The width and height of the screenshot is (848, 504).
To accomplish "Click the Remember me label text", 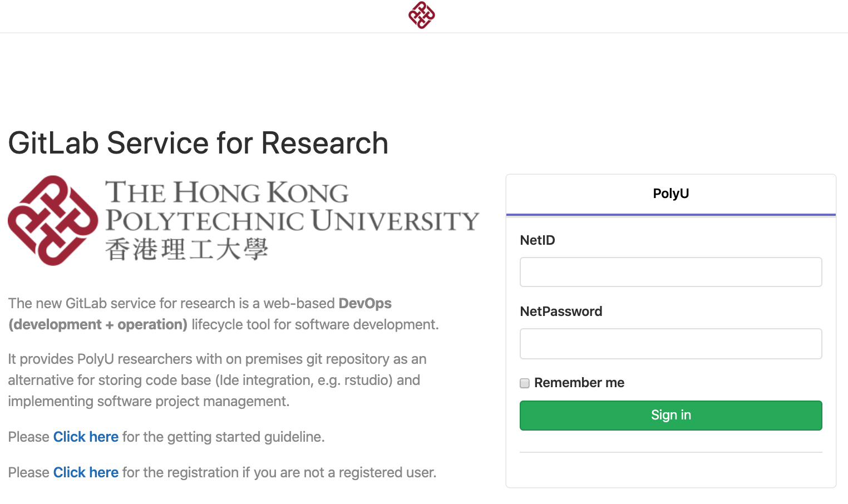I will pyautogui.click(x=579, y=383).
